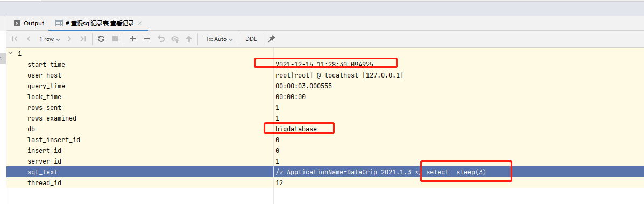Screen dimensions: 644x204
Task: Open the '1 row' page size dropdown
Action: [x=49, y=39]
